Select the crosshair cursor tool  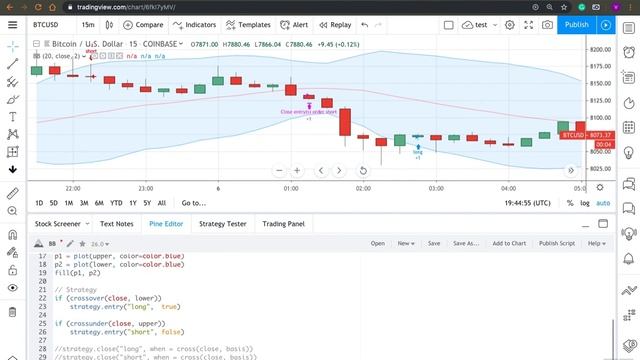[13, 47]
